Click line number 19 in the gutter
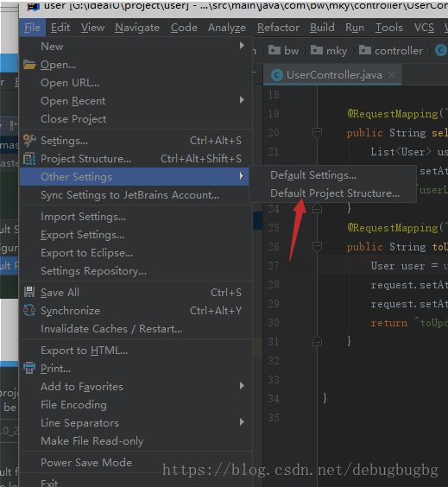This screenshot has width=448, height=487. (x=274, y=114)
